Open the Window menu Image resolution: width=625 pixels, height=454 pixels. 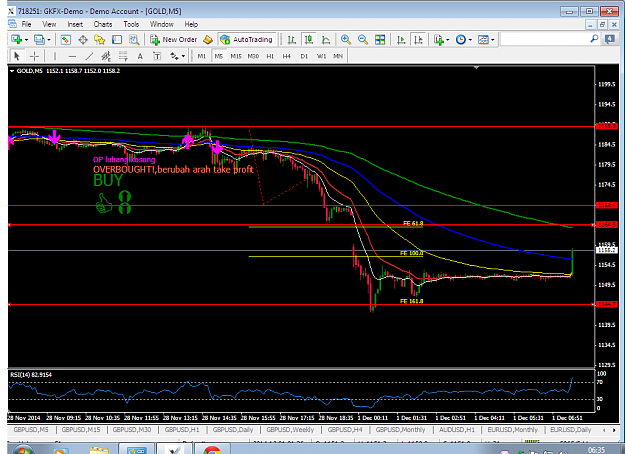pyautogui.click(x=161, y=24)
